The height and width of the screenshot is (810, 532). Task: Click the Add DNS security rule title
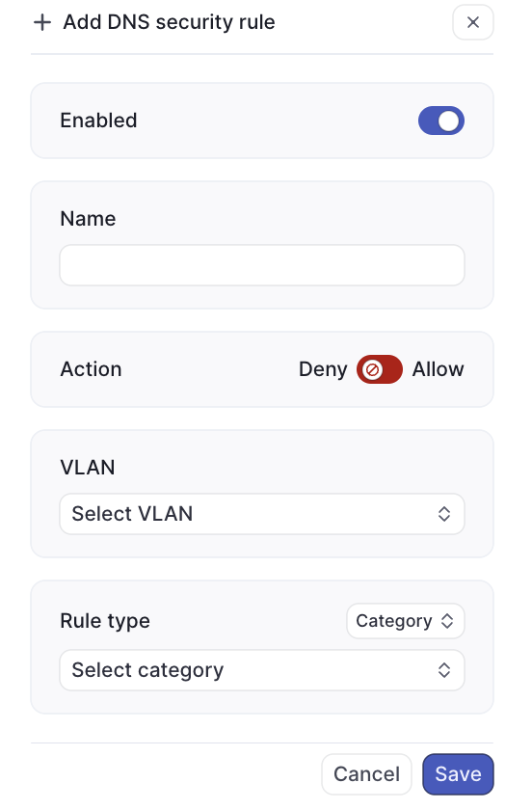[x=169, y=22]
